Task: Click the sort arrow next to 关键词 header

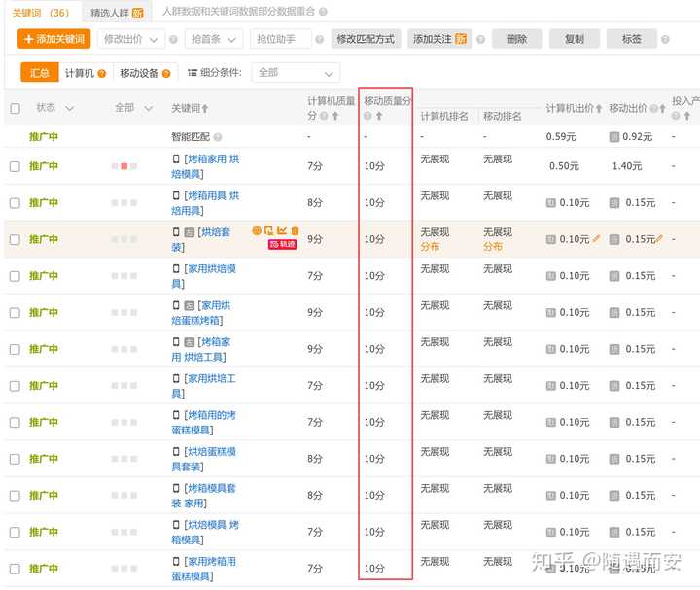Action: [205, 109]
